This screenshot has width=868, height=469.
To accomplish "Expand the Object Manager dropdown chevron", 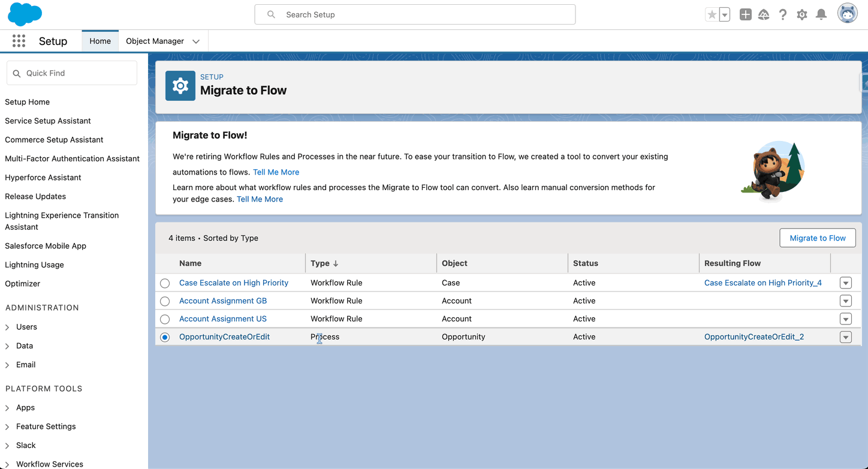I will click(x=196, y=41).
